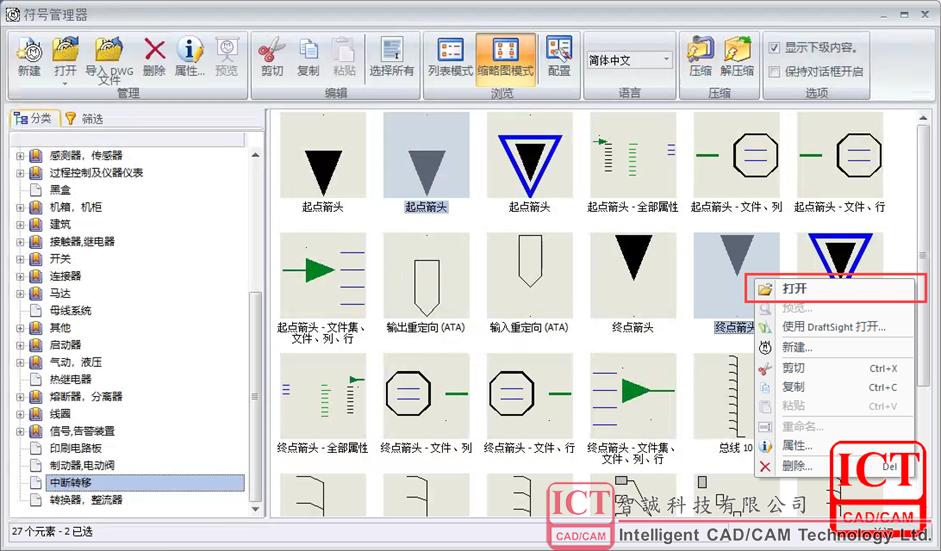Expand the 熔断器，分离器 node
Viewport: 941px width, 551px height.
click(20, 397)
